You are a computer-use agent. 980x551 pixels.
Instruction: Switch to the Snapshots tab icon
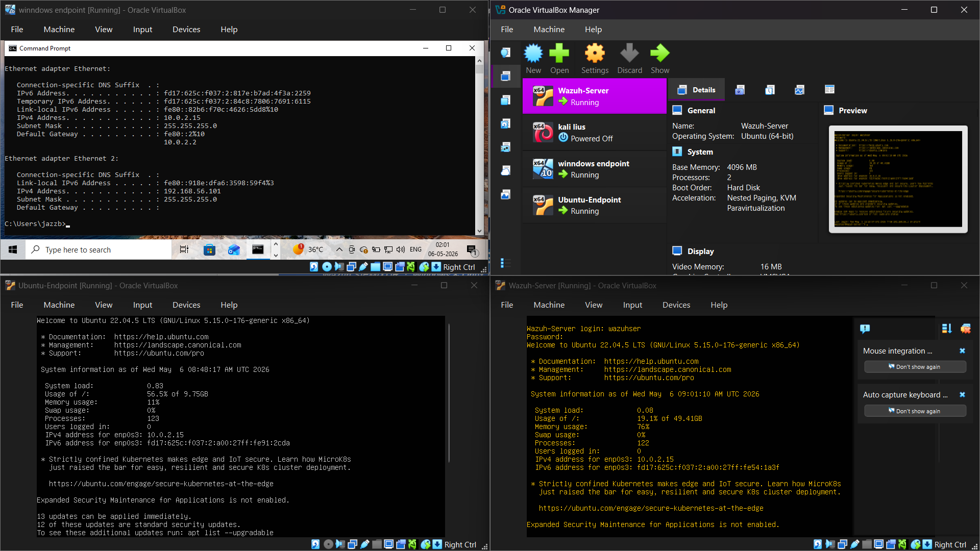(x=740, y=90)
